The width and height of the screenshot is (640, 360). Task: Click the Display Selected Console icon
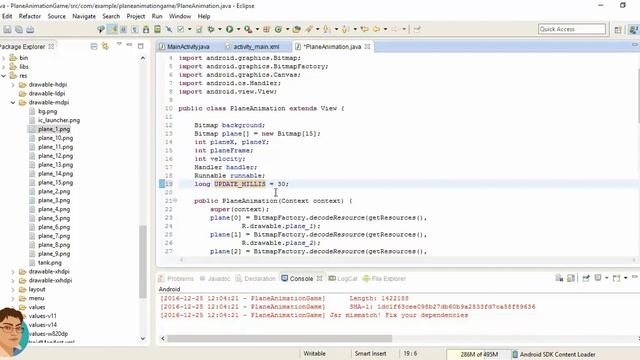click(x=598, y=278)
